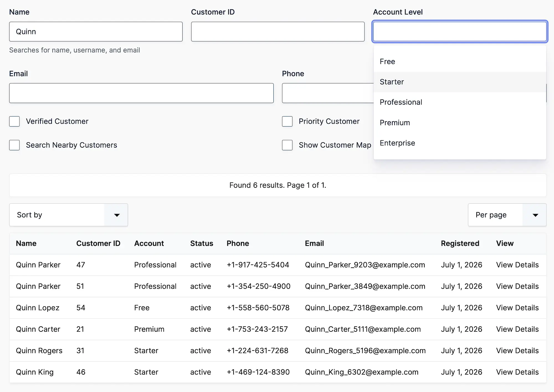
Task: Click the Customer ID column header
Action: pyautogui.click(x=98, y=243)
